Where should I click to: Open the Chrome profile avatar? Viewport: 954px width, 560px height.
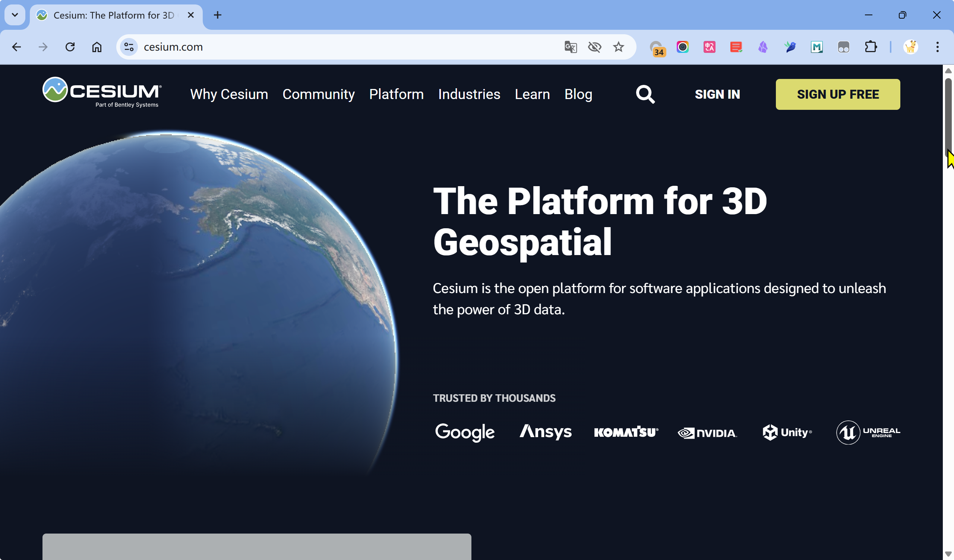(x=910, y=47)
